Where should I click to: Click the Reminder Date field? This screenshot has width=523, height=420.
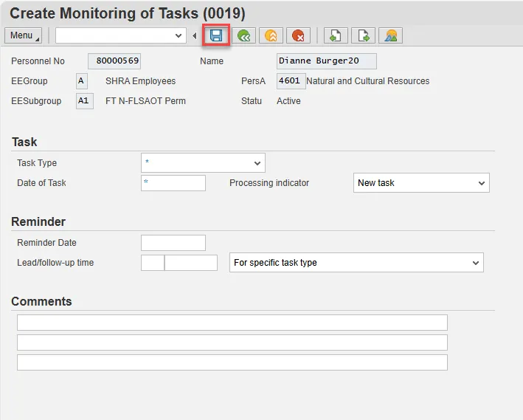173,243
